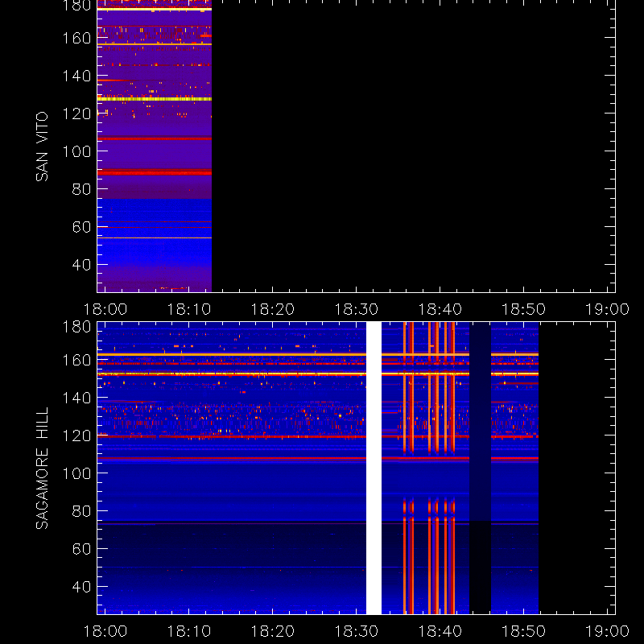Select the 60 tick label of the SAGAMORE HILL plot

tap(81, 549)
